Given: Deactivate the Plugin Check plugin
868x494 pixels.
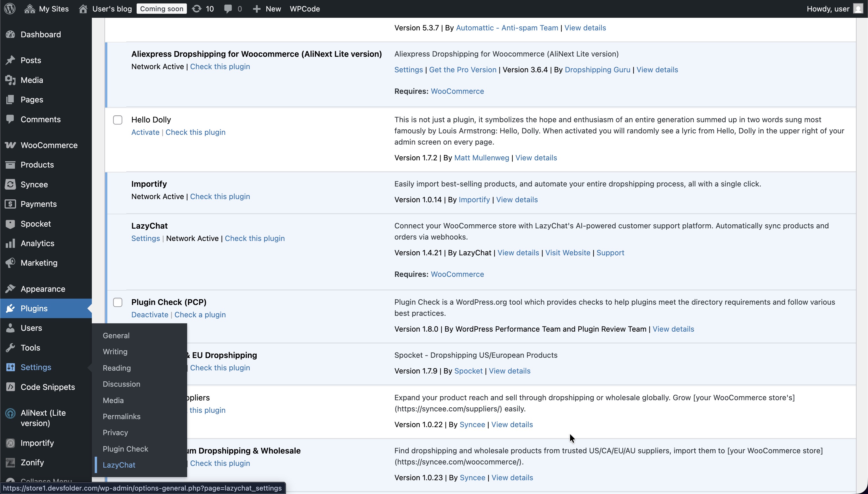Looking at the screenshot, I should [150, 314].
